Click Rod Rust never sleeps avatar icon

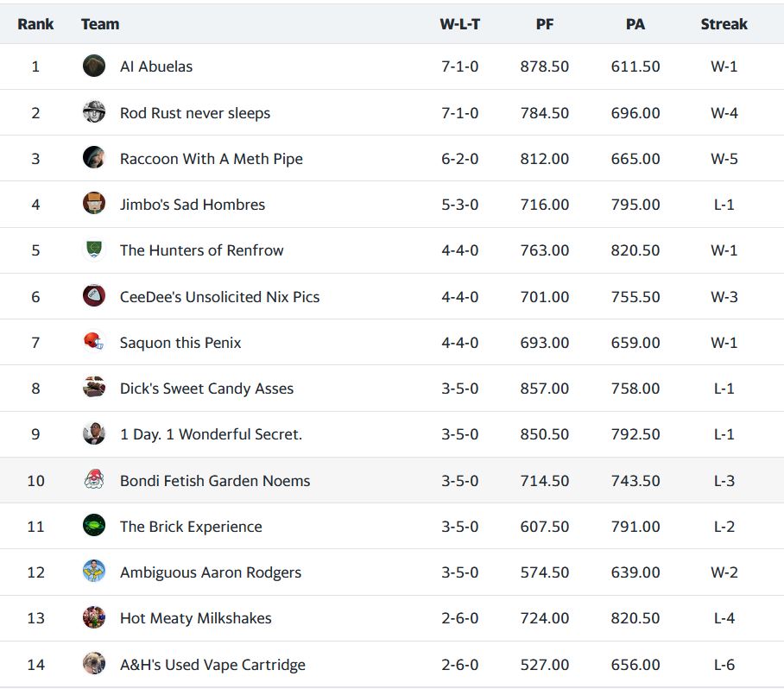(94, 112)
